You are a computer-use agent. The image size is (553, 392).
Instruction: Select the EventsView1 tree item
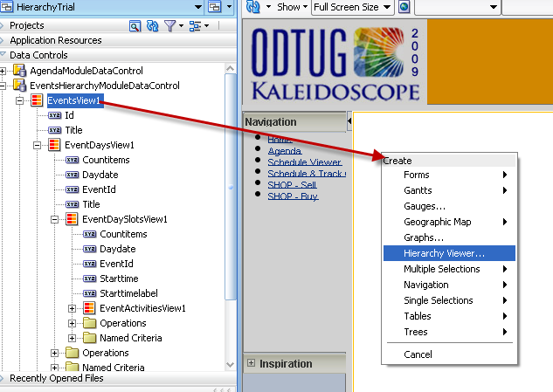75,100
